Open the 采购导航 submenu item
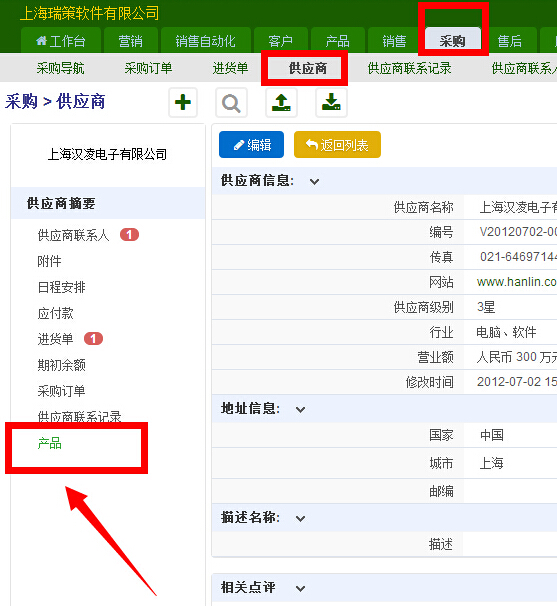 click(60, 68)
